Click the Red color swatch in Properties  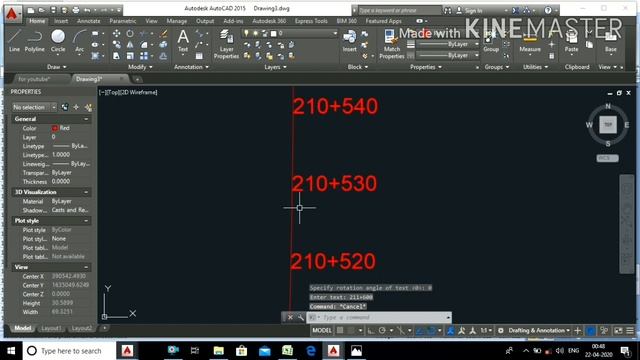point(55,128)
